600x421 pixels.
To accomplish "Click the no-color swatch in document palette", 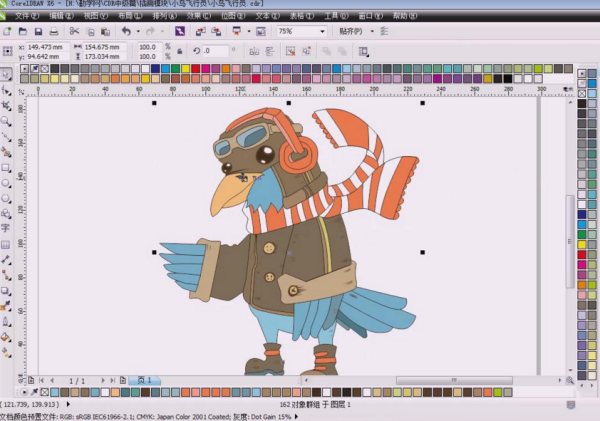I will (44, 392).
